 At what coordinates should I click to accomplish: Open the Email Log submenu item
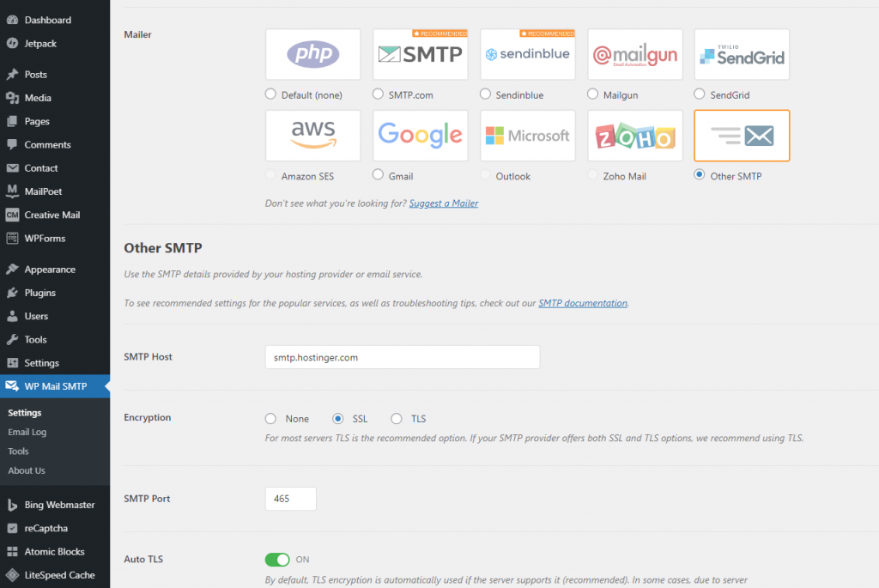(x=27, y=432)
